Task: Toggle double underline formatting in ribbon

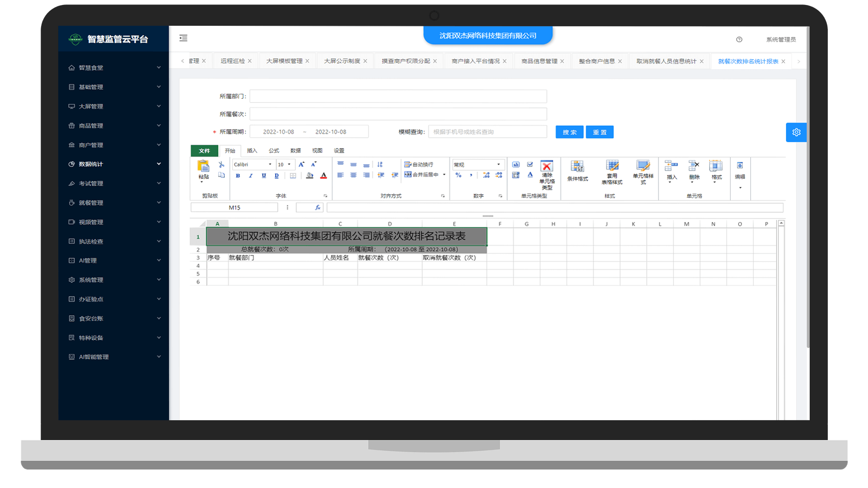Action: pyautogui.click(x=277, y=176)
